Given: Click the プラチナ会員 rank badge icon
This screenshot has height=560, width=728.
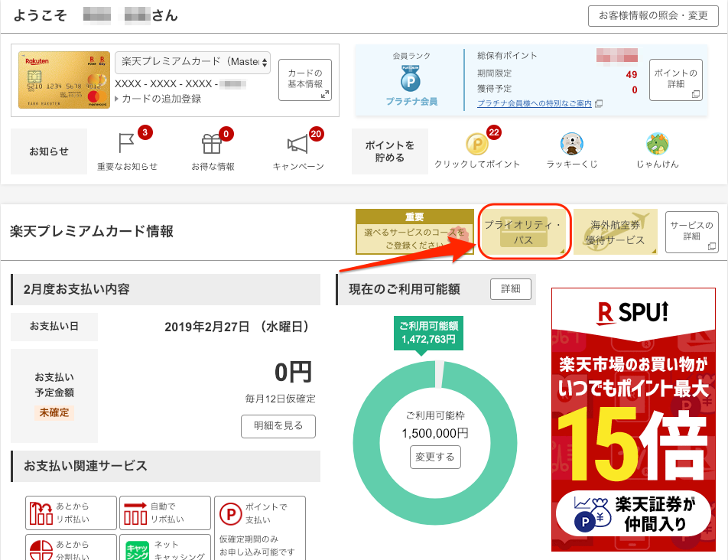Looking at the screenshot, I should (x=411, y=78).
